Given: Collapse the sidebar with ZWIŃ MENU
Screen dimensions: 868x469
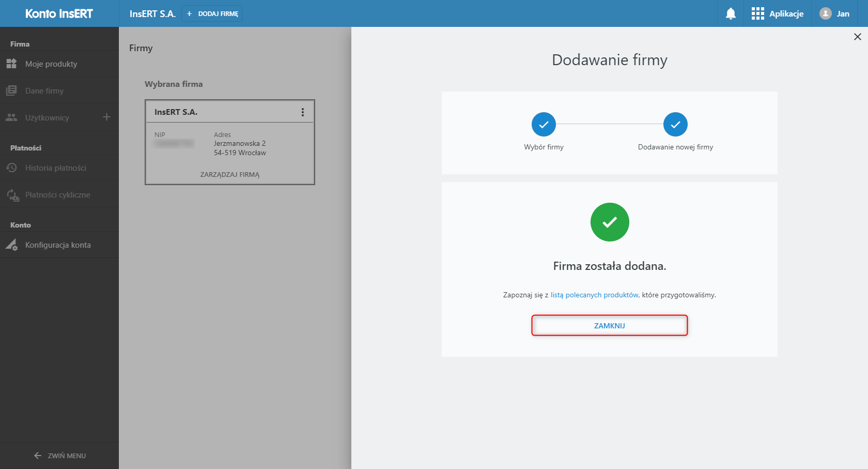Looking at the screenshot, I should pos(59,456).
